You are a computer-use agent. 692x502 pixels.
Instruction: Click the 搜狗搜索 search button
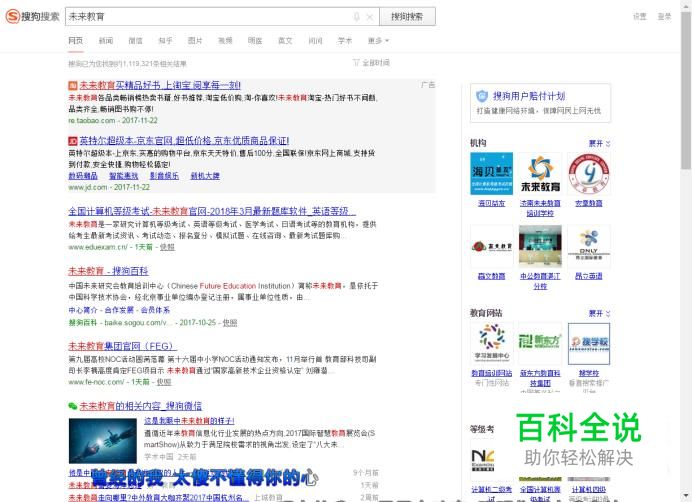tap(407, 17)
